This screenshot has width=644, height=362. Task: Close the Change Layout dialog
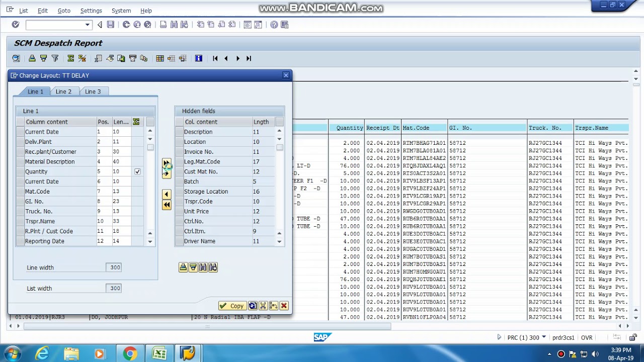286,75
